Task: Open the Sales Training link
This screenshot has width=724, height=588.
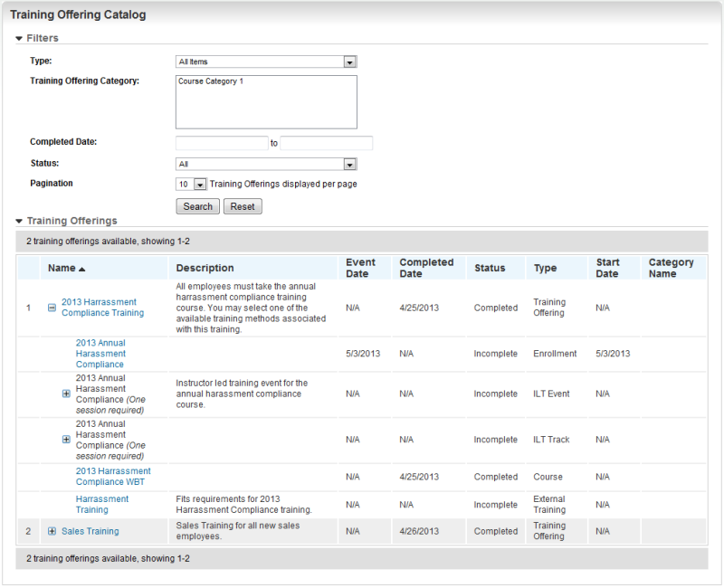Action: (90, 531)
